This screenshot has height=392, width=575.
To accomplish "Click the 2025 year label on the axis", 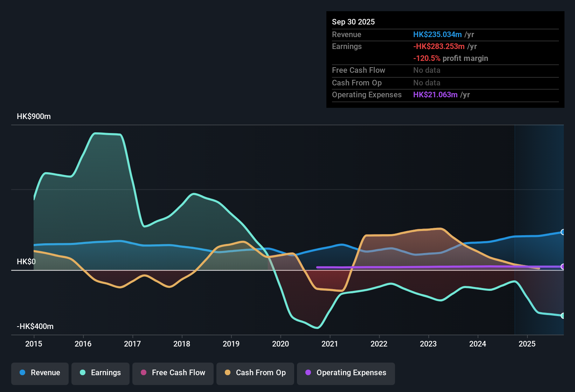I will [527, 344].
